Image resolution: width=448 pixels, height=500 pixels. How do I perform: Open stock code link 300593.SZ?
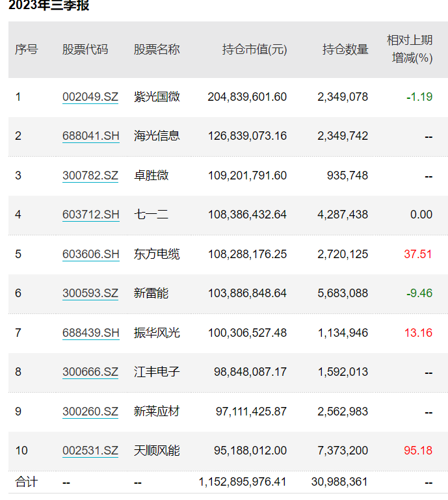coord(90,293)
